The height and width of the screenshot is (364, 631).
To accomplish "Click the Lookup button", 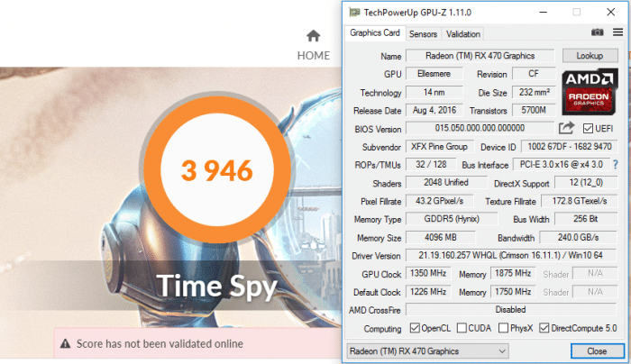I will [590, 56].
